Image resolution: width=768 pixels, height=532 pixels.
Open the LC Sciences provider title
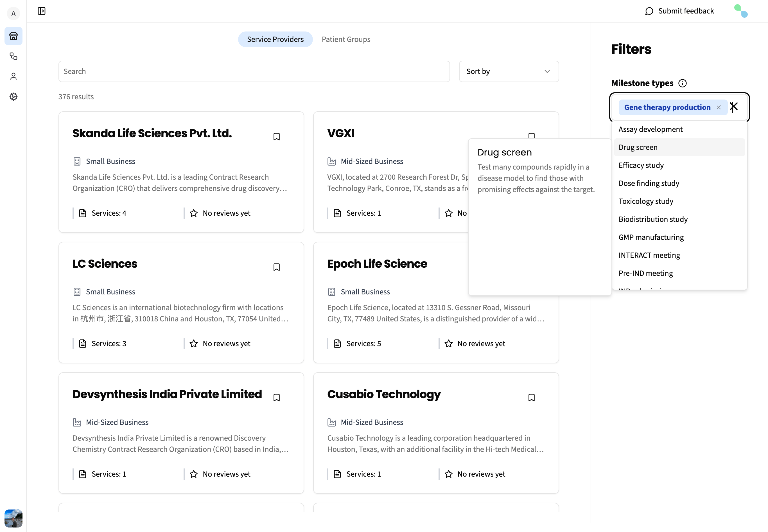tap(105, 264)
